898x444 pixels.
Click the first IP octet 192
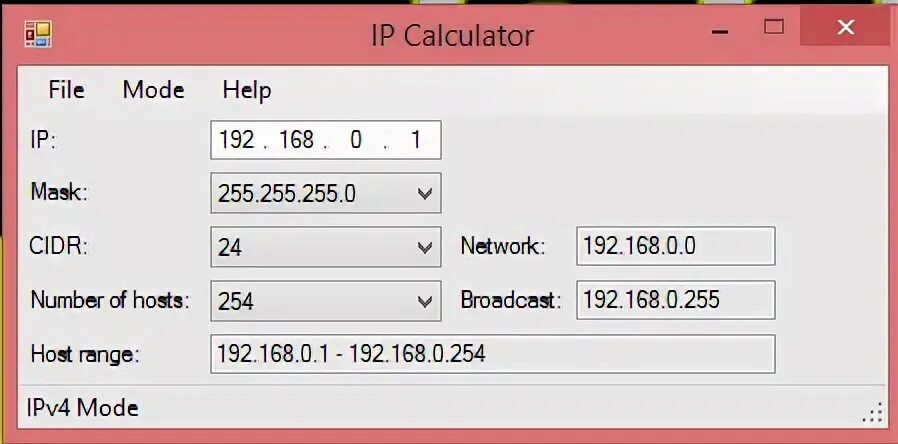[x=237, y=140]
